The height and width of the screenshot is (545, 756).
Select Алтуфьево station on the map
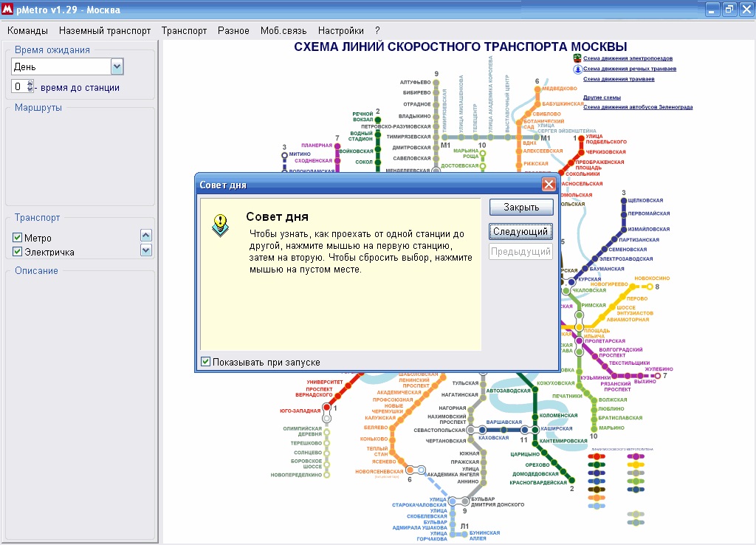(436, 83)
